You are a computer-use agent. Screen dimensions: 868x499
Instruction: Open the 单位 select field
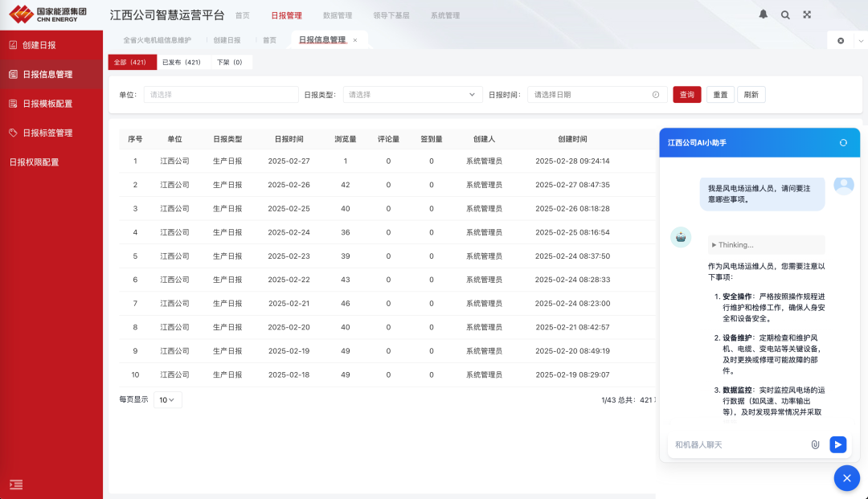point(221,95)
